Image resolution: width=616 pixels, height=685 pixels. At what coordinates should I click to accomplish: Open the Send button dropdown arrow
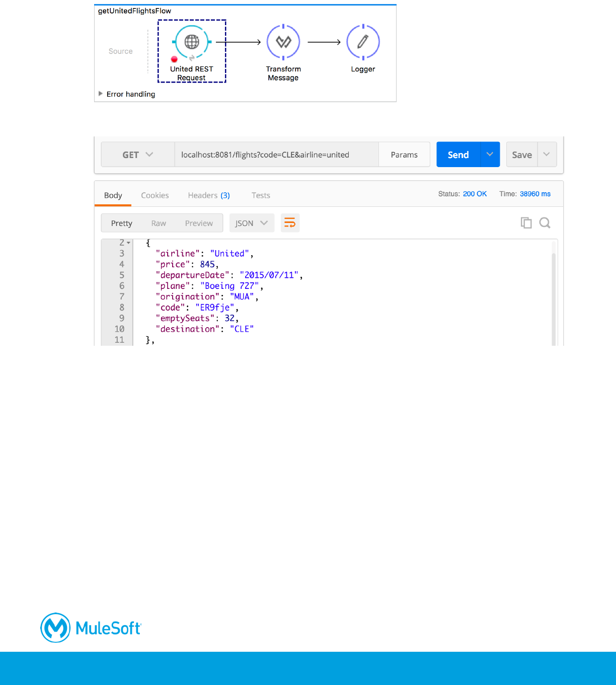tap(490, 155)
